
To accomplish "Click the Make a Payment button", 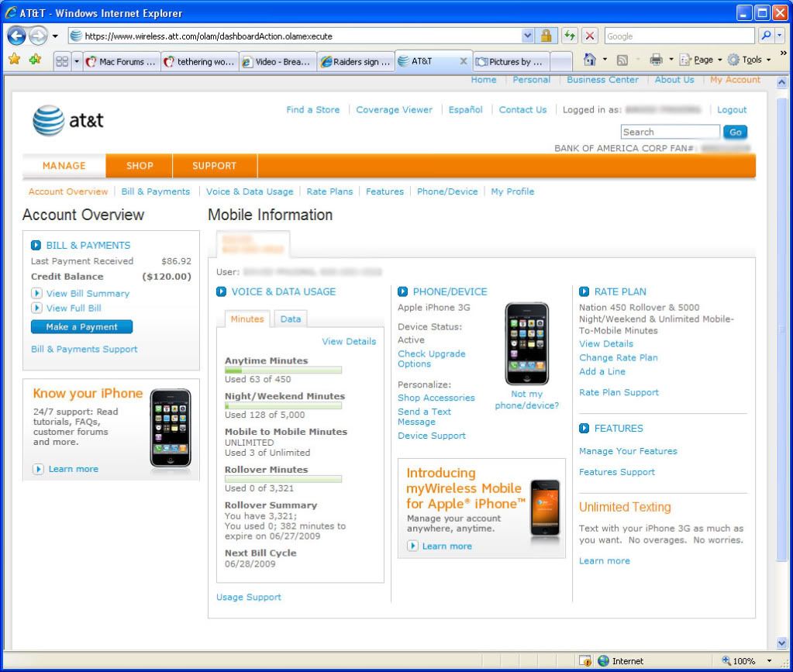I will [82, 326].
